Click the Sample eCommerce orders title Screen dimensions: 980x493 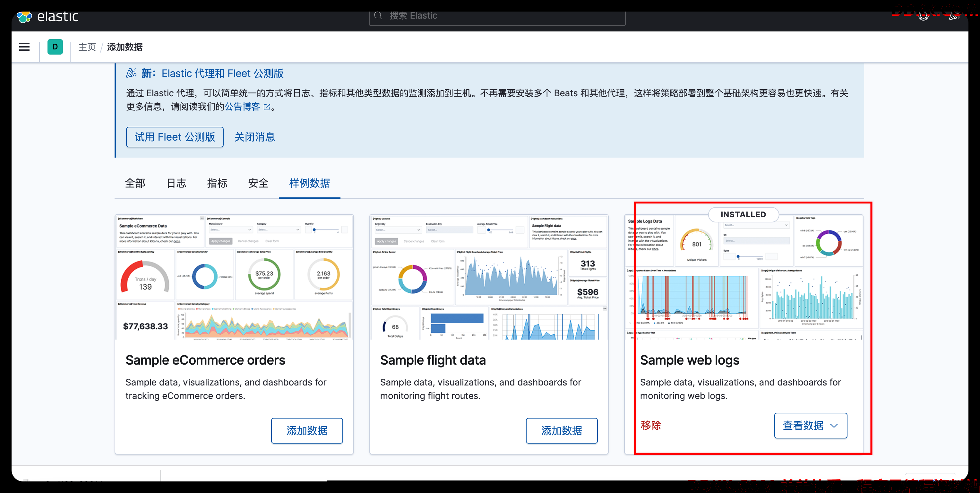pos(205,360)
